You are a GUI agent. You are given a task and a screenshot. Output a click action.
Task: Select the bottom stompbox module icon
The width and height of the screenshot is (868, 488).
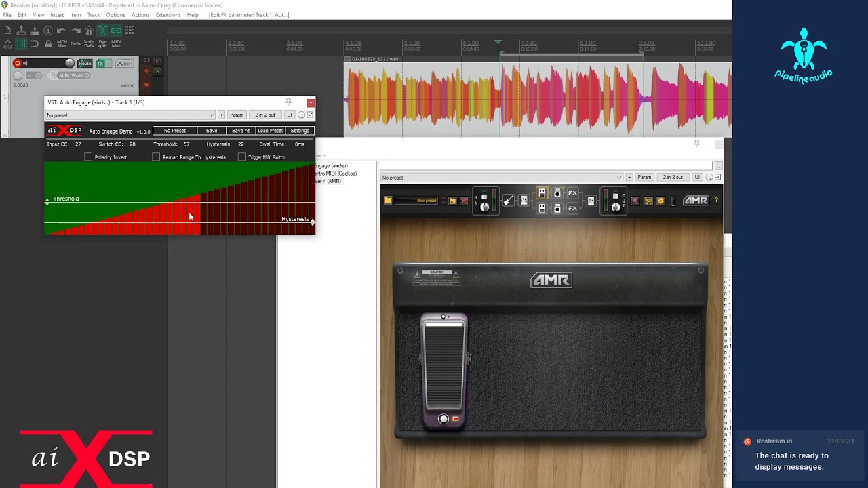(x=542, y=209)
